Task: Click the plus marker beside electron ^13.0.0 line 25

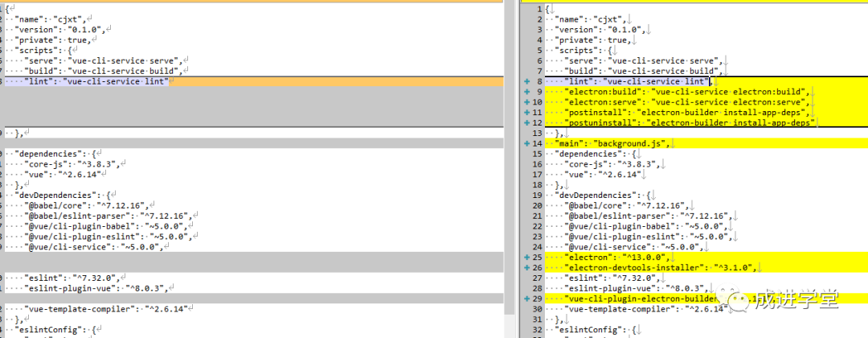Action: coord(526,258)
